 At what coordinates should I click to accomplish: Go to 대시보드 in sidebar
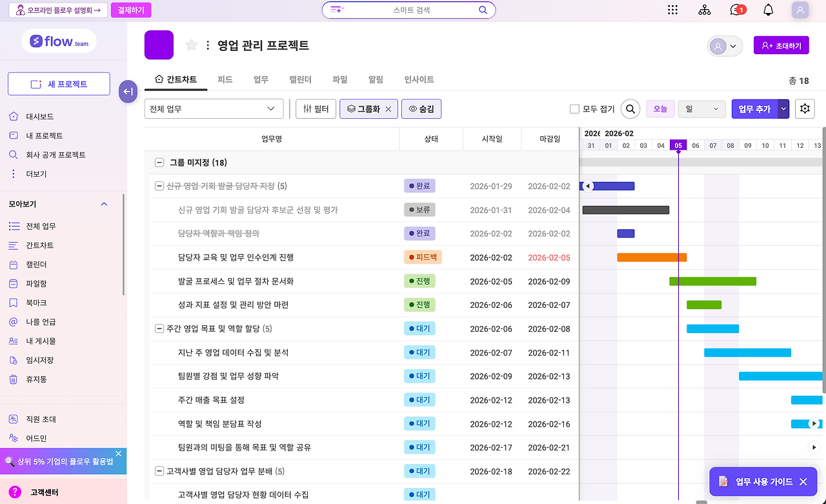39,117
